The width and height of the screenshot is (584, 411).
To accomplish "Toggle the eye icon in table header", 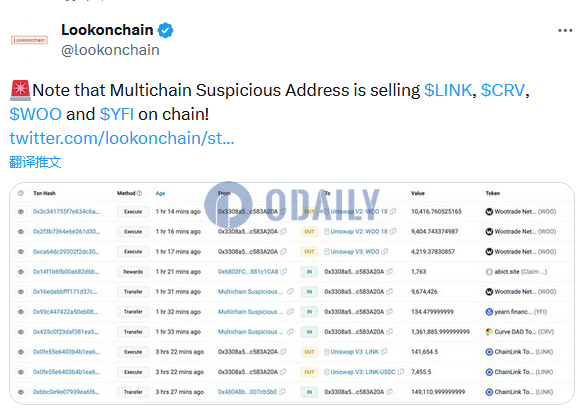I will [21, 193].
